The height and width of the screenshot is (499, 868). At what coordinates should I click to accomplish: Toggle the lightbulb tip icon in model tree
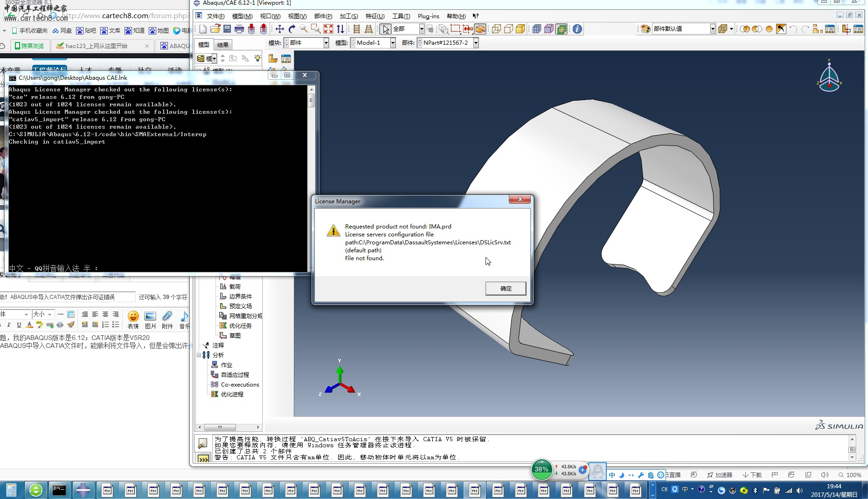click(257, 58)
